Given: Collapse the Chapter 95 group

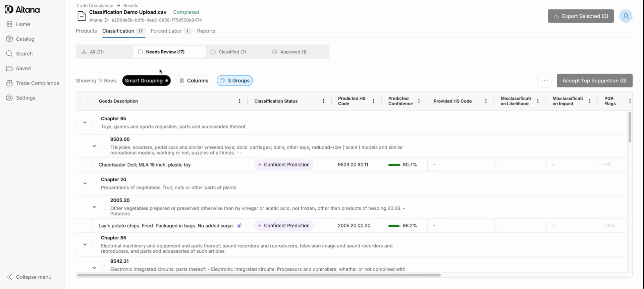Looking at the screenshot, I should [85, 123].
